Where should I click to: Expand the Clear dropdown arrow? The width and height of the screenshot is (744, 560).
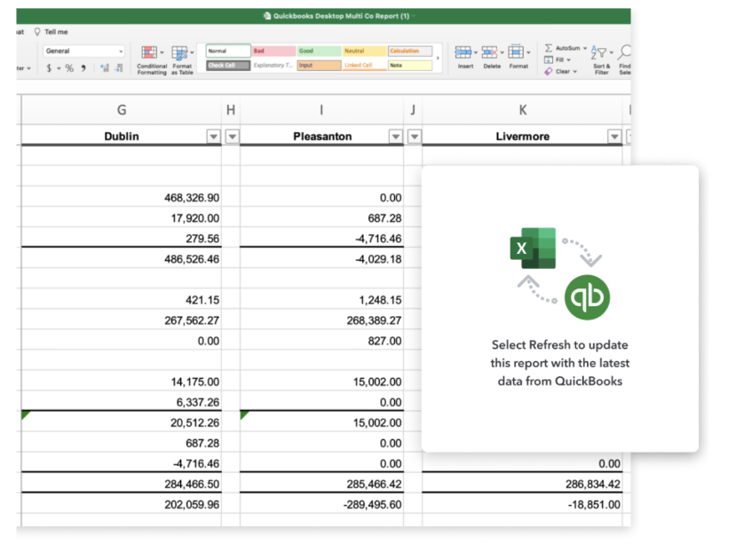[x=575, y=72]
